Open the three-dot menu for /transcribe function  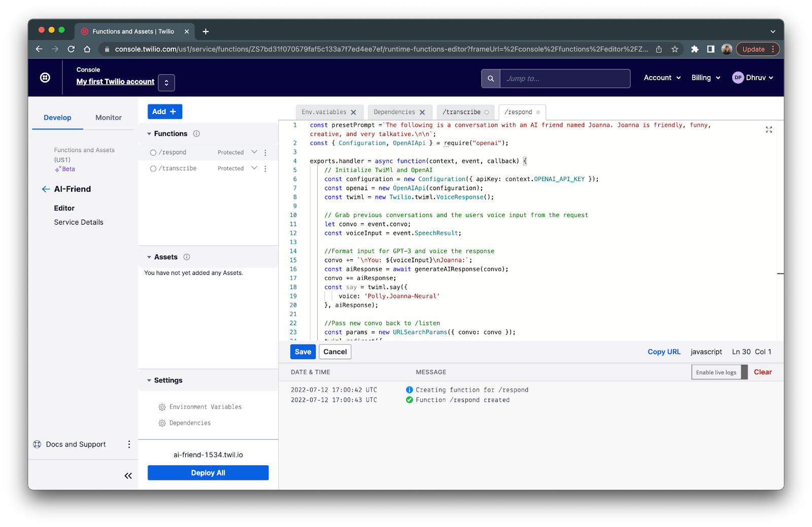tap(265, 168)
